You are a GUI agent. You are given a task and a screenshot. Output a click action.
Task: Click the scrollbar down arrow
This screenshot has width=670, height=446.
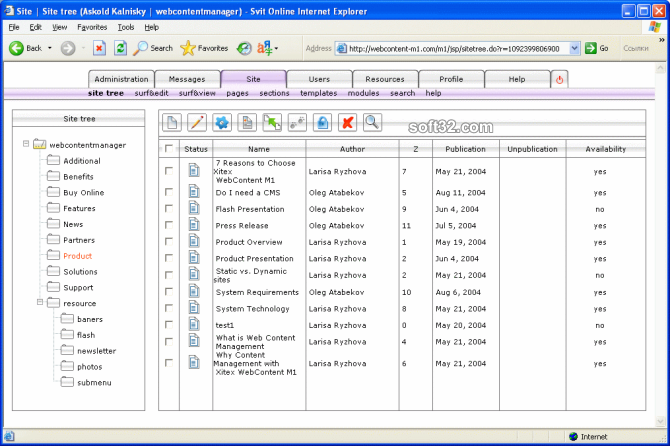pos(660,422)
